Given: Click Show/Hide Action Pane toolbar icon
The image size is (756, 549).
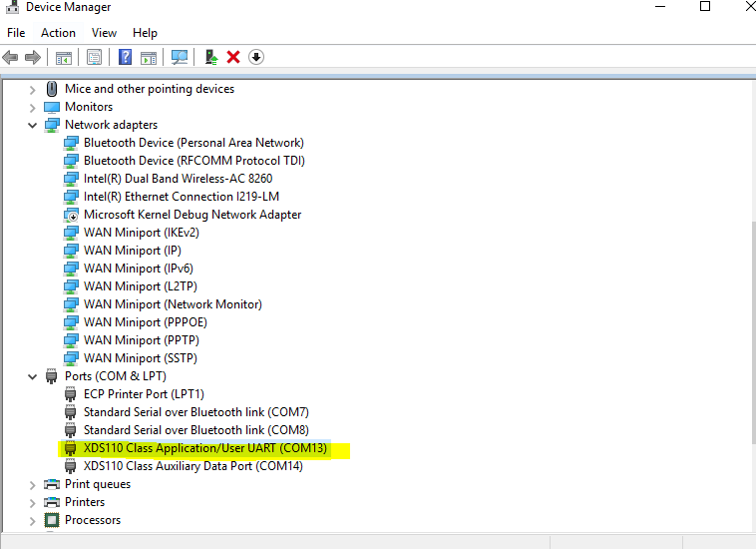Looking at the screenshot, I should pyautogui.click(x=149, y=58).
